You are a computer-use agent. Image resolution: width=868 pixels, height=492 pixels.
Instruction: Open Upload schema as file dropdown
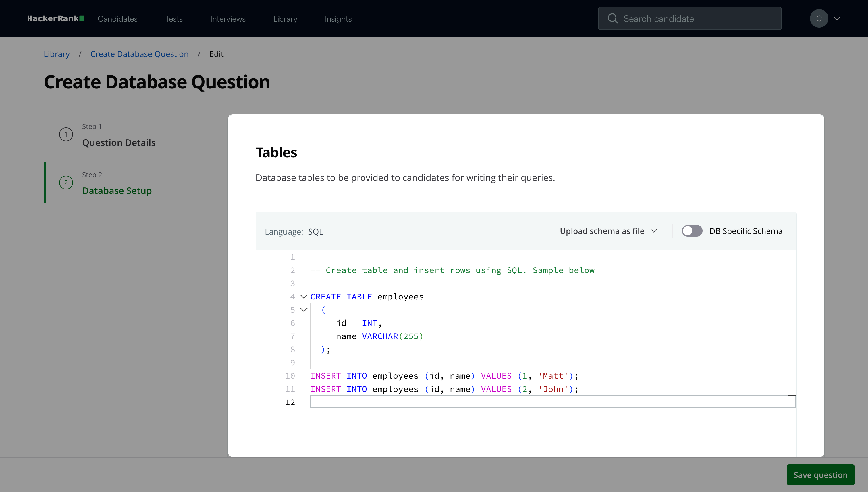608,231
